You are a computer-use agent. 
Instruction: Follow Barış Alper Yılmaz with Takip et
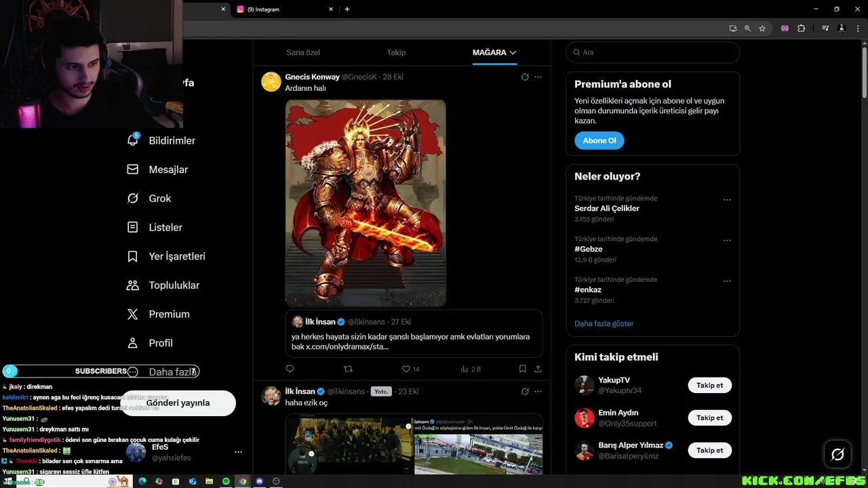710,450
